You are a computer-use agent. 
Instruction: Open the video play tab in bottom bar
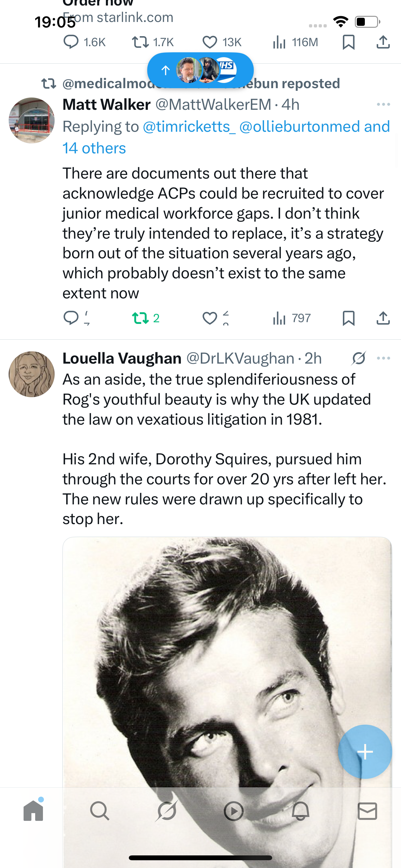(233, 811)
